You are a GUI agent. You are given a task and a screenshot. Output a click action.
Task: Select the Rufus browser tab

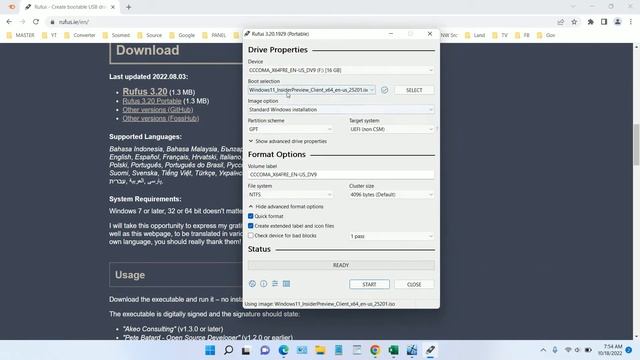pyautogui.click(x=69, y=7)
